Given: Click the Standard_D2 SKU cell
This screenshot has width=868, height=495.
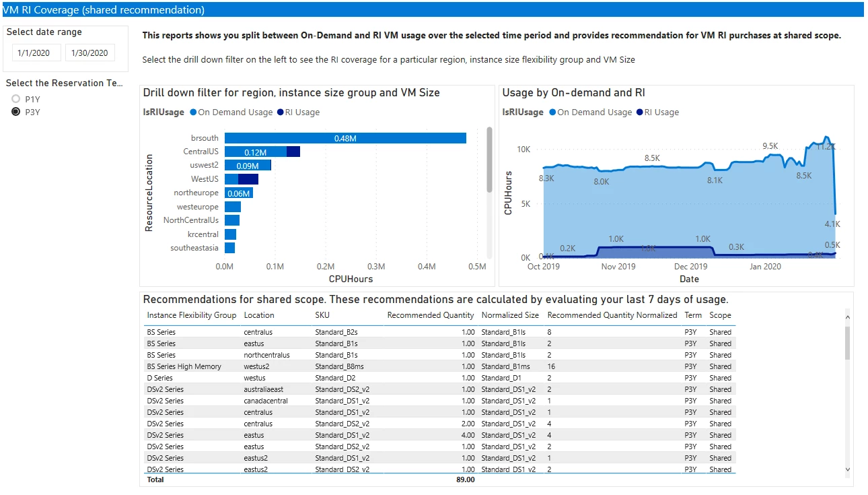Looking at the screenshot, I should (334, 378).
